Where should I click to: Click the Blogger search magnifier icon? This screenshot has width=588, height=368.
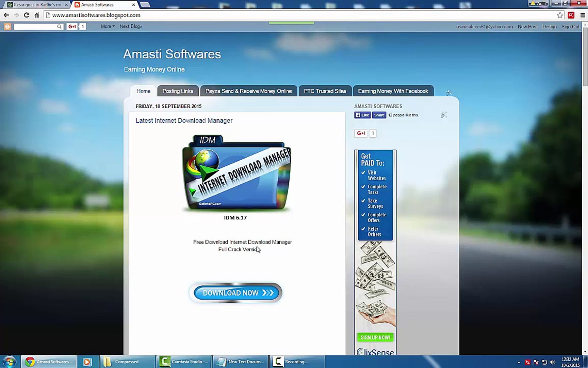59,27
